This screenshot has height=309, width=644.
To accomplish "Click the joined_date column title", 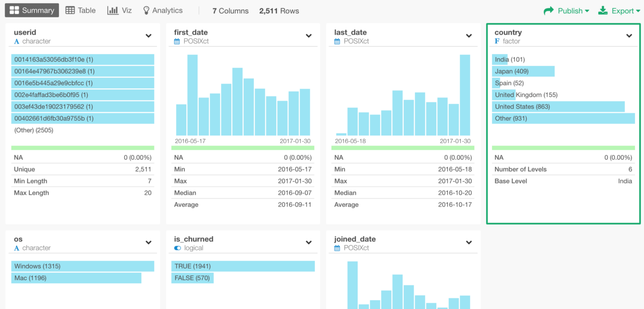I will tap(355, 239).
